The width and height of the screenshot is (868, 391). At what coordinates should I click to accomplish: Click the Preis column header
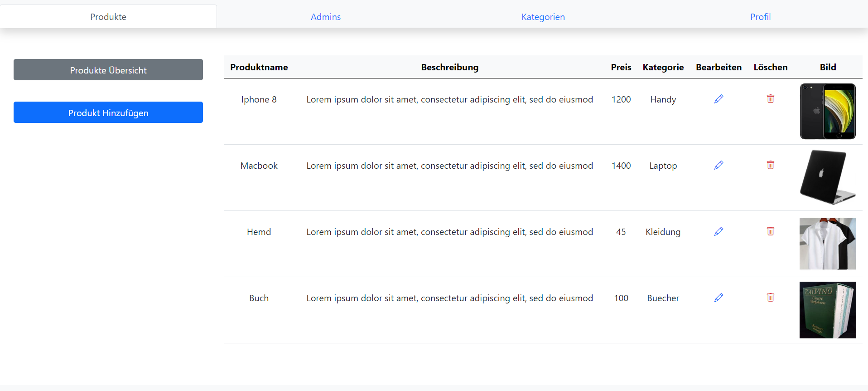621,67
